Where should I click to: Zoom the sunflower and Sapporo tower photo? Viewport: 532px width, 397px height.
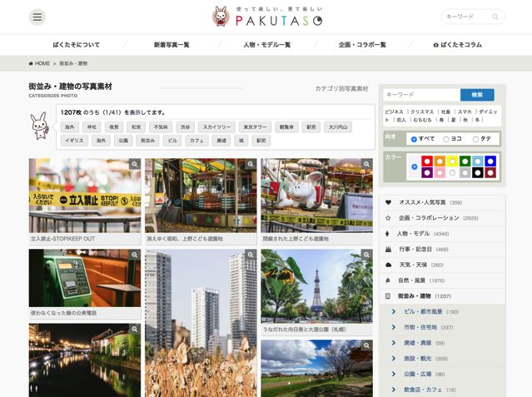point(366,255)
